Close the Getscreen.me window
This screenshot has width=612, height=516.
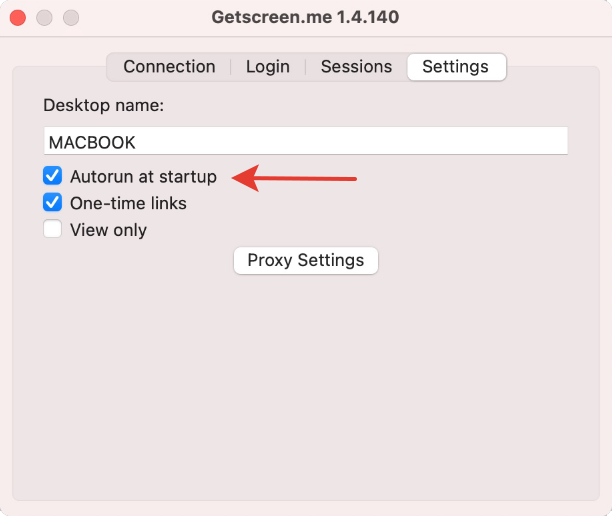point(18,18)
